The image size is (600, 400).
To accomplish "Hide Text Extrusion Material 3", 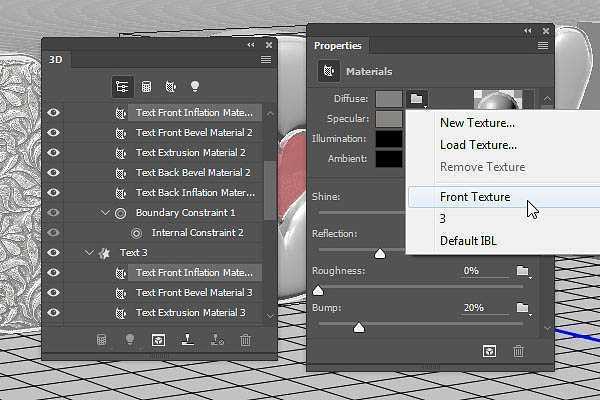I will [54, 313].
